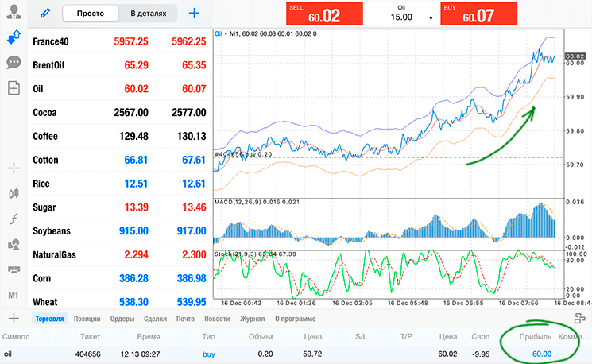Click the #404656 buy 0.20 order line label

[x=243, y=154]
